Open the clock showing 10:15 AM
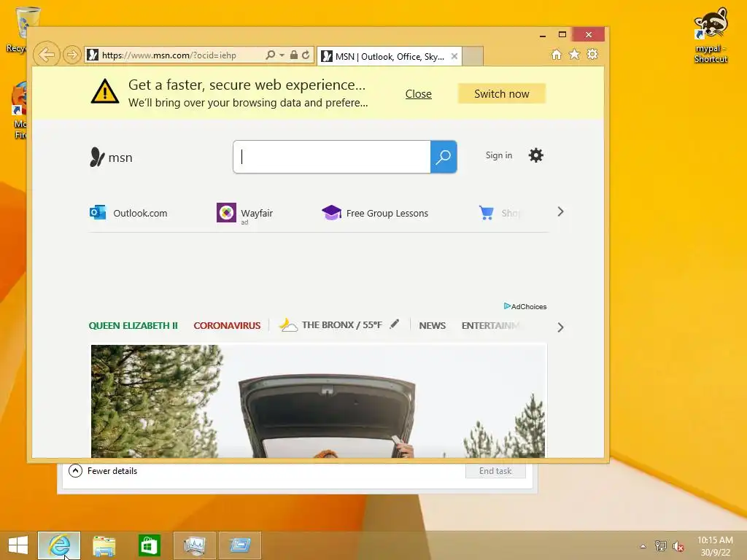 [715, 546]
